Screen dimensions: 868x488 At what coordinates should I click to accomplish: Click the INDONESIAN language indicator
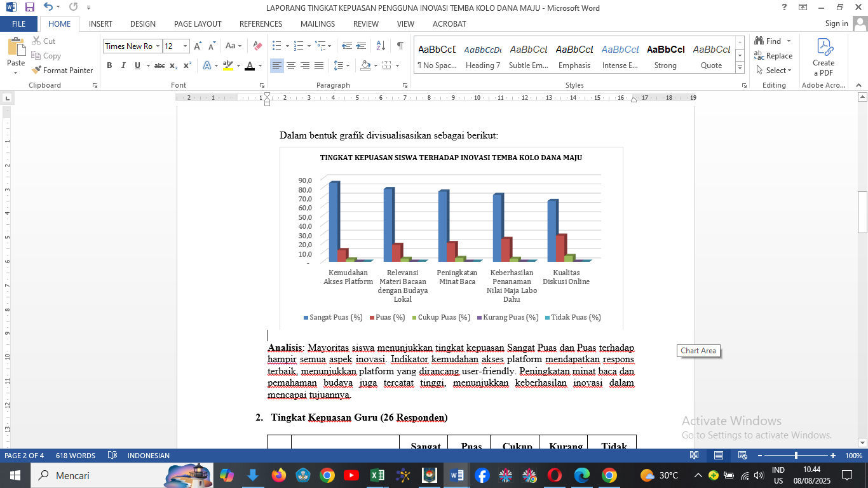point(149,456)
